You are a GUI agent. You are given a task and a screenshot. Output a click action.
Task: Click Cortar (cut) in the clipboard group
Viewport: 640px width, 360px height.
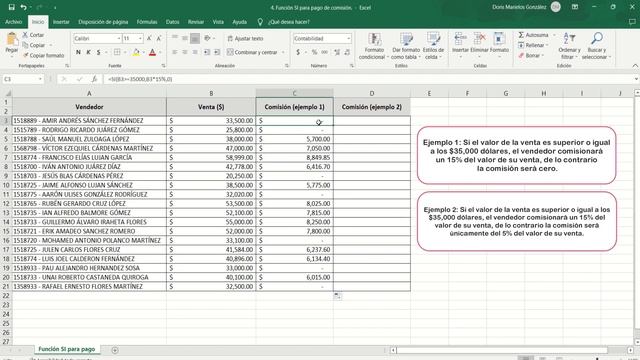click(33, 35)
